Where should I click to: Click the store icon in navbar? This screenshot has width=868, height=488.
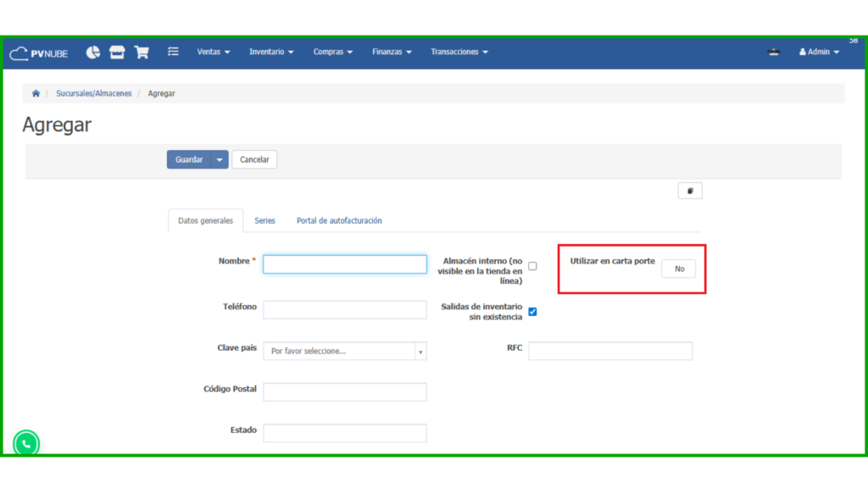click(x=117, y=53)
